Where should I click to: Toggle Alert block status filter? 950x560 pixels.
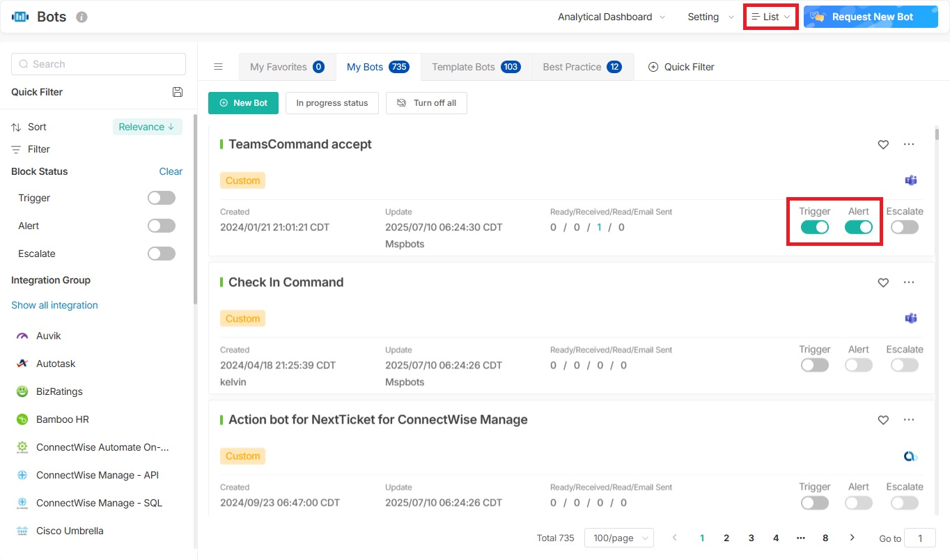click(162, 226)
